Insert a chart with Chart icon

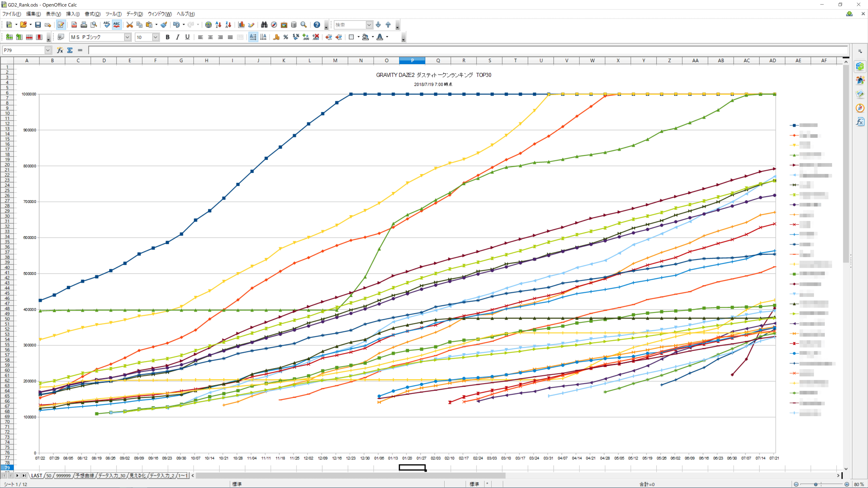241,25
